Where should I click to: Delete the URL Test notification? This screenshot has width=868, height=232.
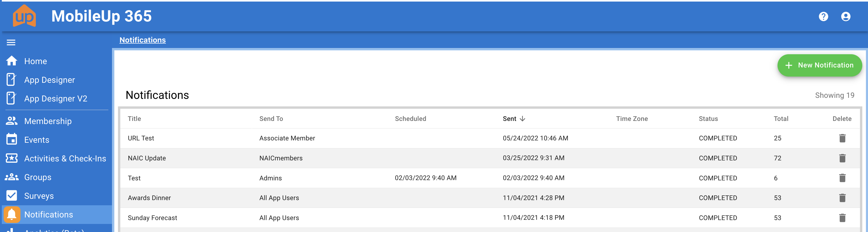[842, 138]
